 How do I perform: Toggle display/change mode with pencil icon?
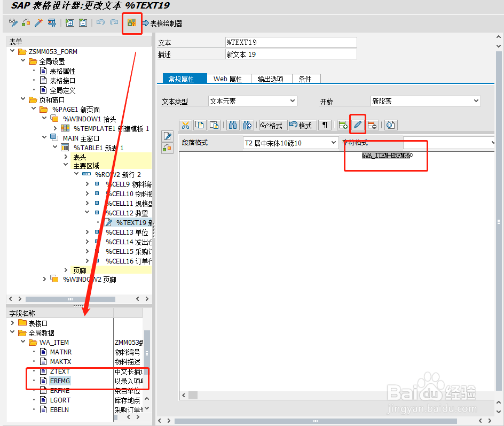tap(12, 24)
